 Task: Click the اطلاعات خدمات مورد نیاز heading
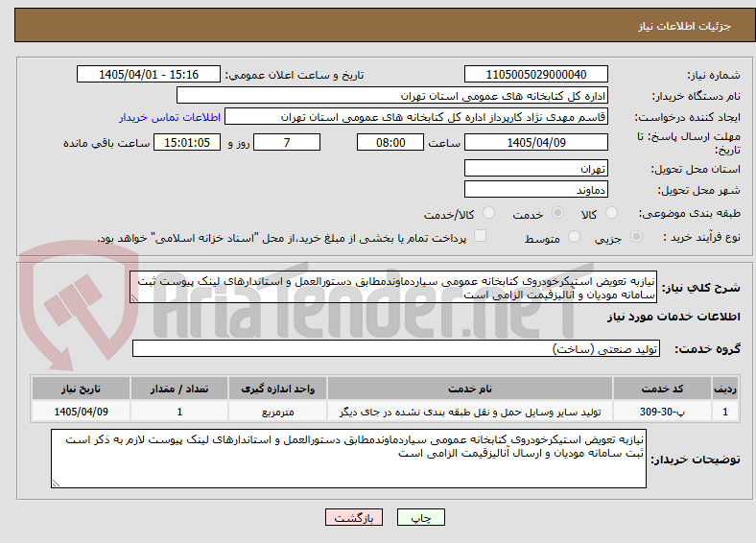click(673, 317)
